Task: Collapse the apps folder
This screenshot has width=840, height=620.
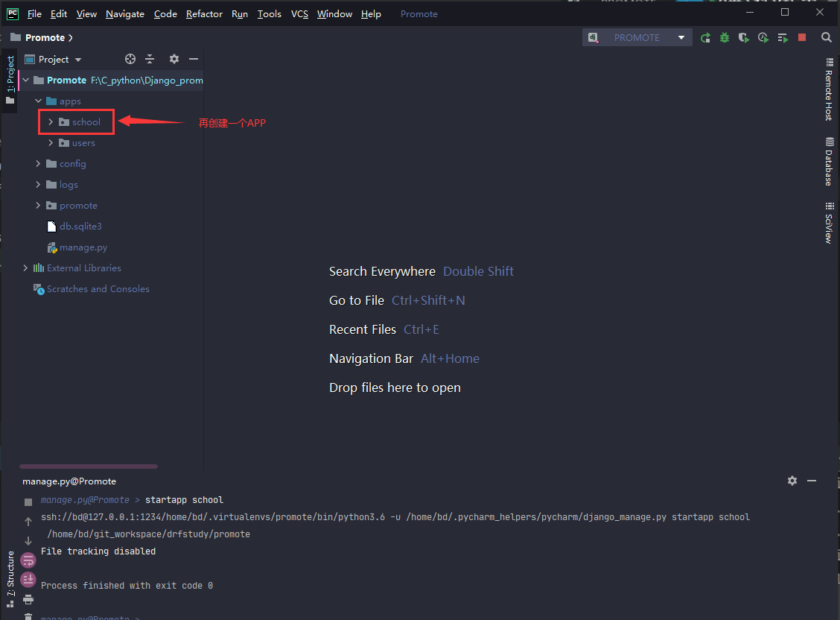Action: click(x=39, y=101)
